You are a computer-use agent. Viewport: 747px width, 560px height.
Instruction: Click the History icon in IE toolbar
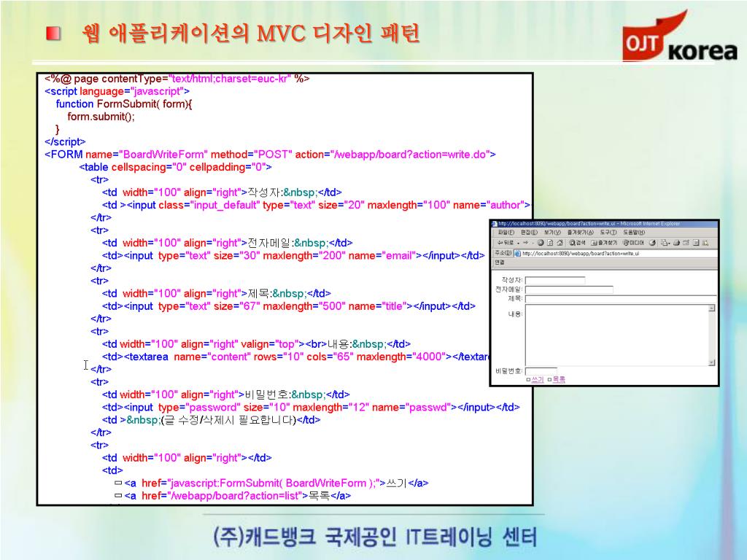click(x=652, y=242)
